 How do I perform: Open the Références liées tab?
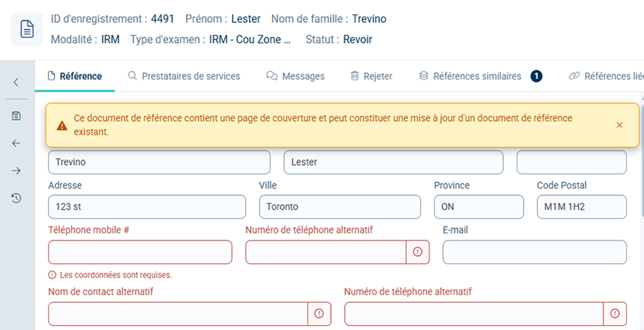click(607, 76)
